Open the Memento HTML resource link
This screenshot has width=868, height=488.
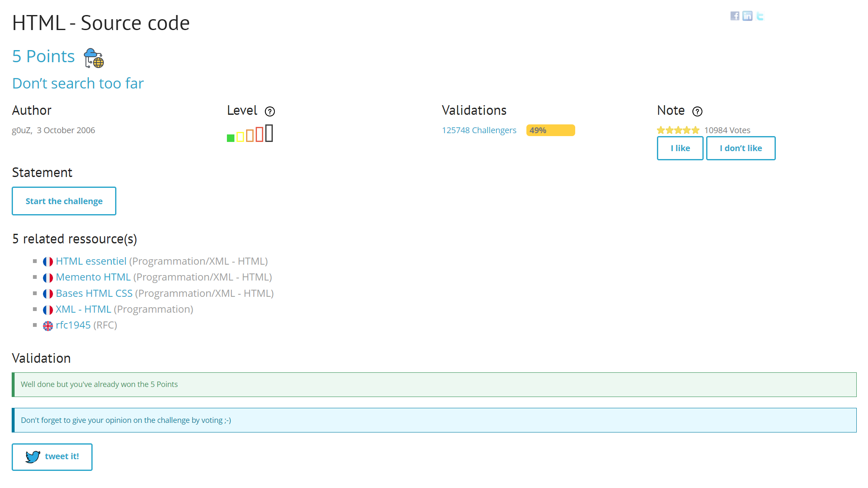[93, 277]
